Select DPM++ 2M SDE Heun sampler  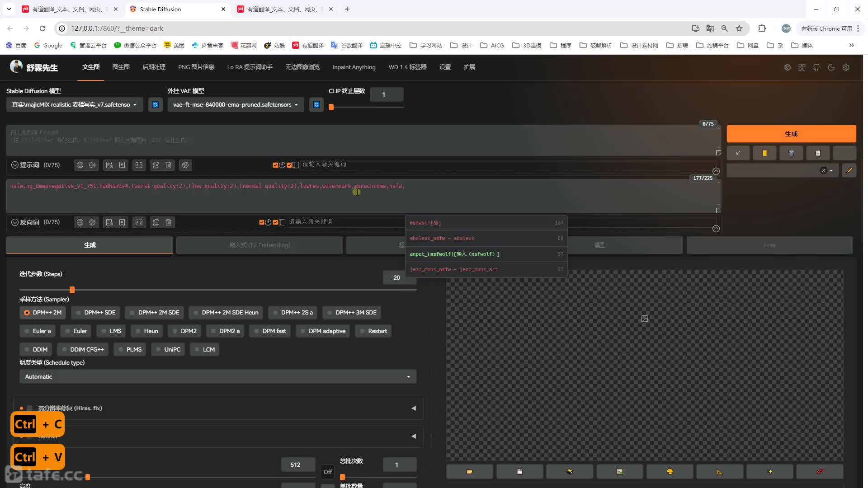[226, 313]
